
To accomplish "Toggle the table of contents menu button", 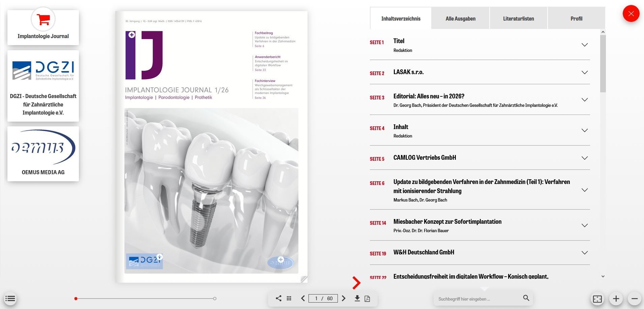I will click(x=10, y=299).
